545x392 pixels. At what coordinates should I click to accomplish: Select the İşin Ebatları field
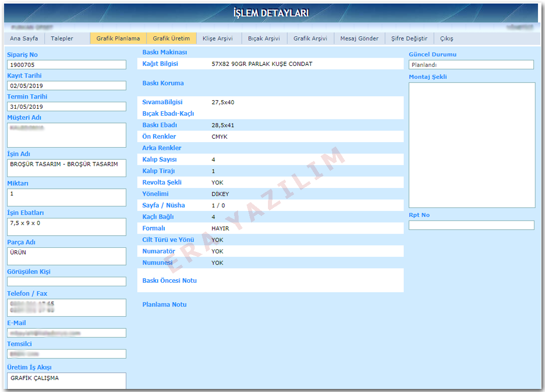(x=67, y=227)
